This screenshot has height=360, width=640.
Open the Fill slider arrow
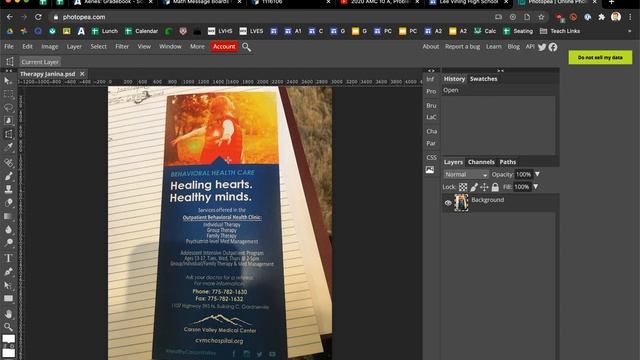[536, 187]
